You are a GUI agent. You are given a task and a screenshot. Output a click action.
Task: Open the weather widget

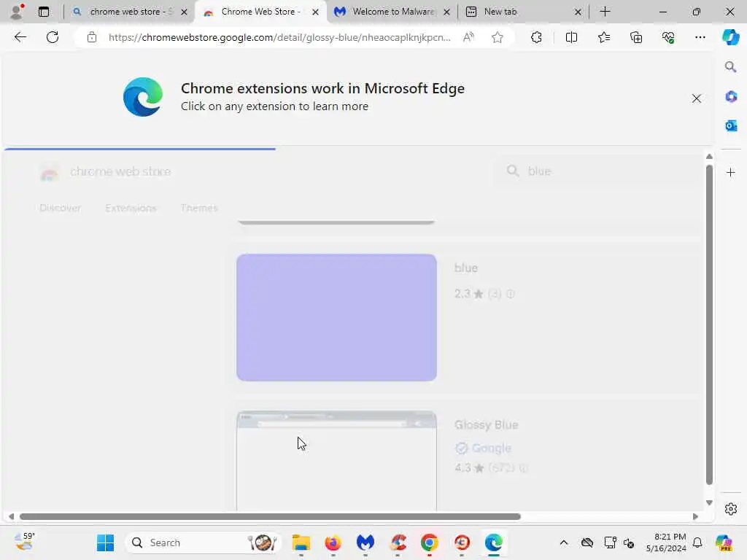[x=25, y=542]
